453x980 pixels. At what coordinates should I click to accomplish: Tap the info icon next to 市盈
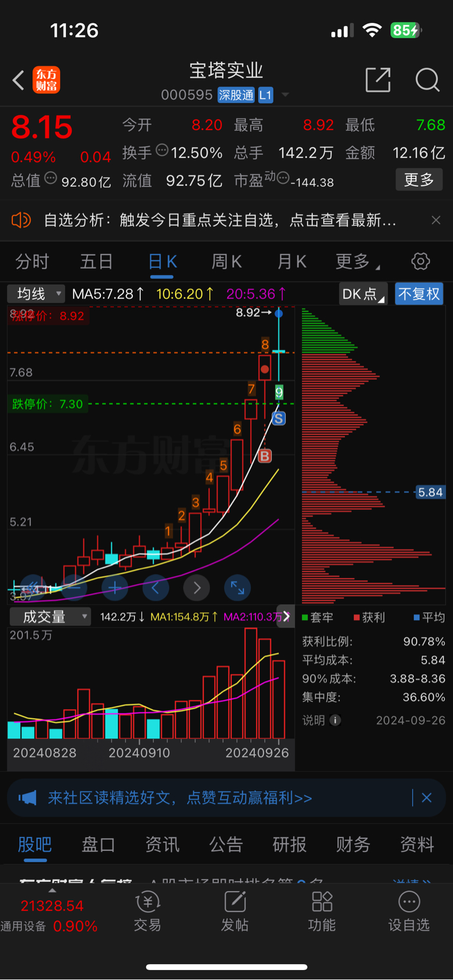click(x=283, y=177)
